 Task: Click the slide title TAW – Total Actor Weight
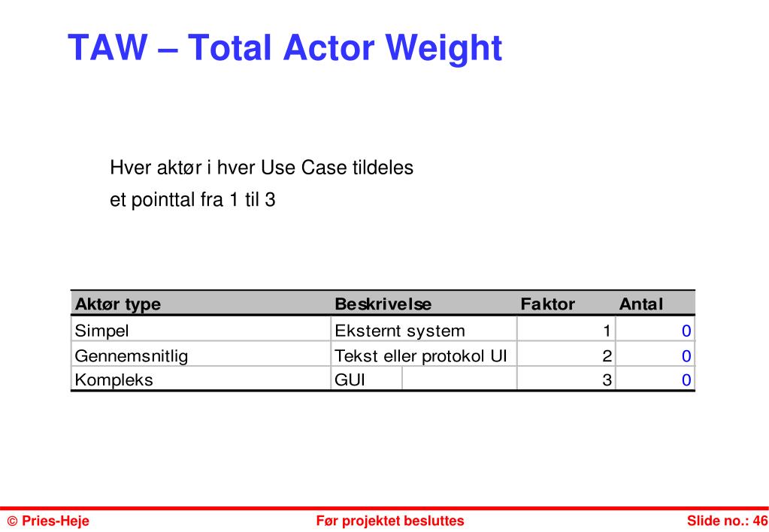pyautogui.click(x=284, y=49)
